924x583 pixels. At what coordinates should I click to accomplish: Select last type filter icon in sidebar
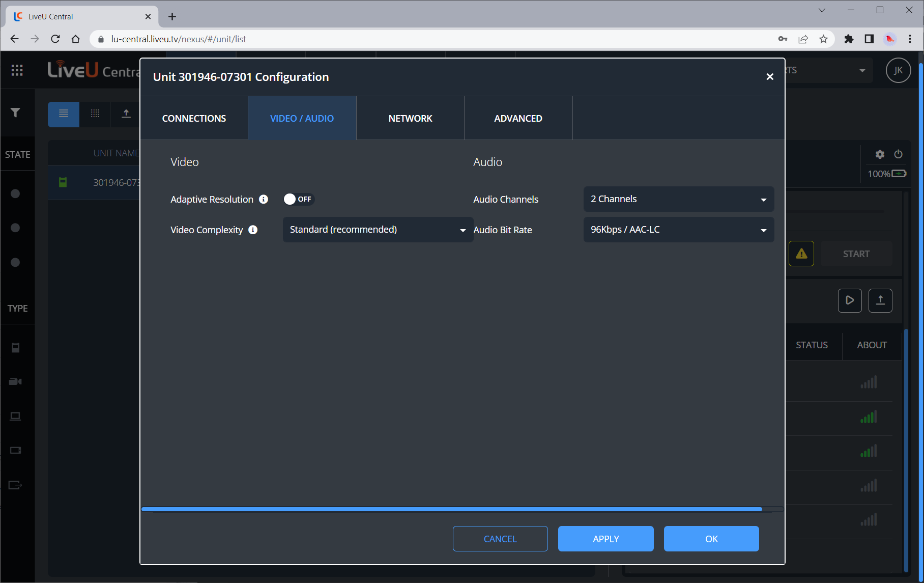(15, 485)
